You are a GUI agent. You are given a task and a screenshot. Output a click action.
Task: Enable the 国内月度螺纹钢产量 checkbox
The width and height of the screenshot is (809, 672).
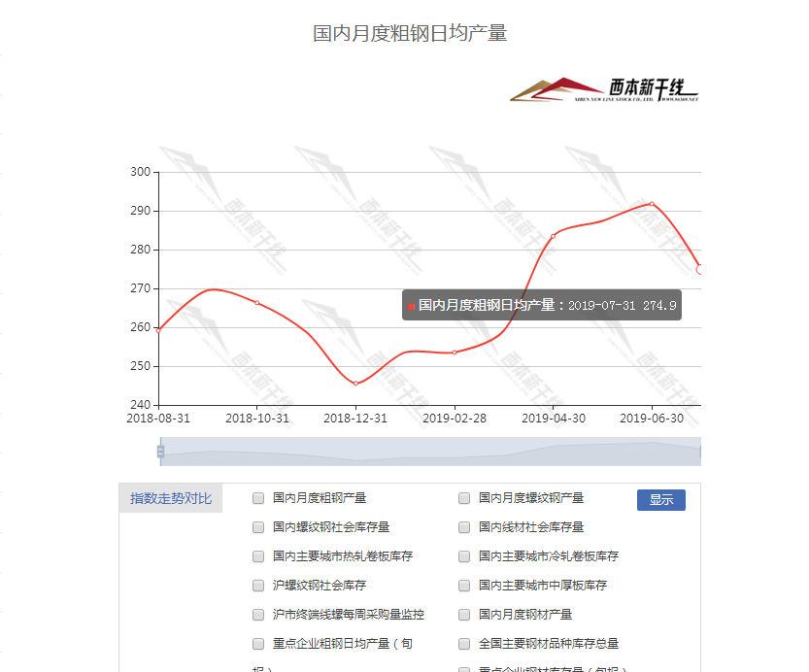click(464, 498)
